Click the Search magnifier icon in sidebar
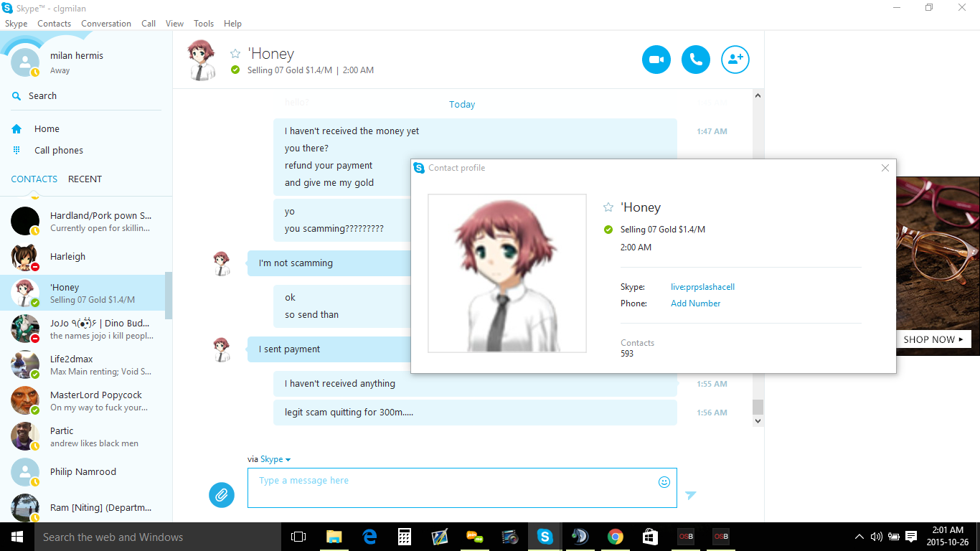Viewport: 980px width, 551px height. coord(17,96)
